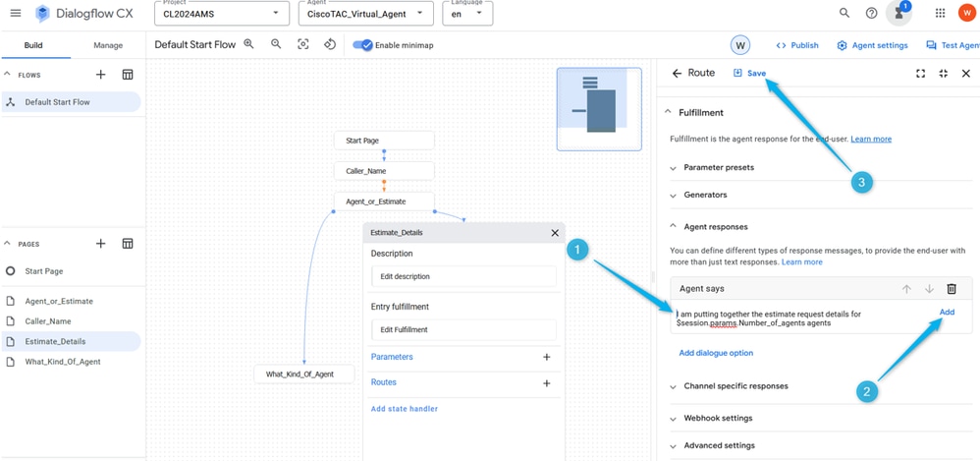980x461 pixels.
Task: Click the Publish button
Action: [797, 45]
